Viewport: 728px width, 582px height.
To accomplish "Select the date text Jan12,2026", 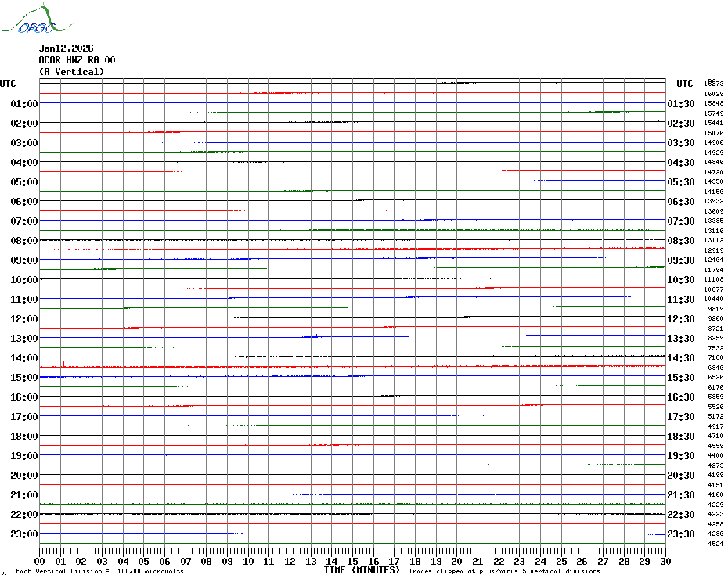I will click(67, 48).
